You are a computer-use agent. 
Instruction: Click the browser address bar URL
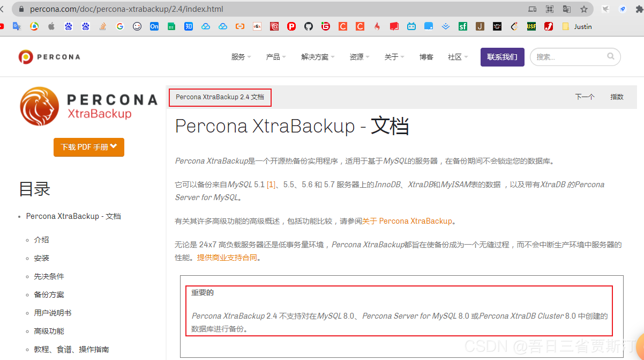(x=127, y=9)
